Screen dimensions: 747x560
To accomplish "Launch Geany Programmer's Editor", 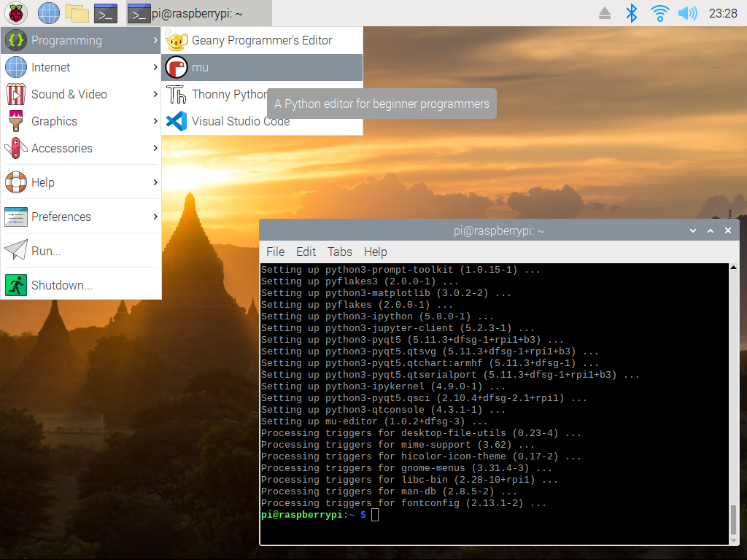I will click(x=262, y=41).
